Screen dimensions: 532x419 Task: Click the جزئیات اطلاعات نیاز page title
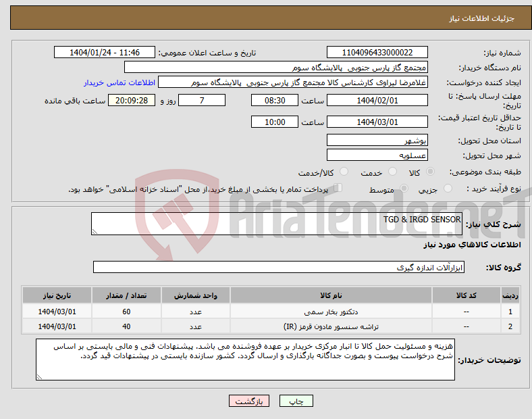click(482, 18)
